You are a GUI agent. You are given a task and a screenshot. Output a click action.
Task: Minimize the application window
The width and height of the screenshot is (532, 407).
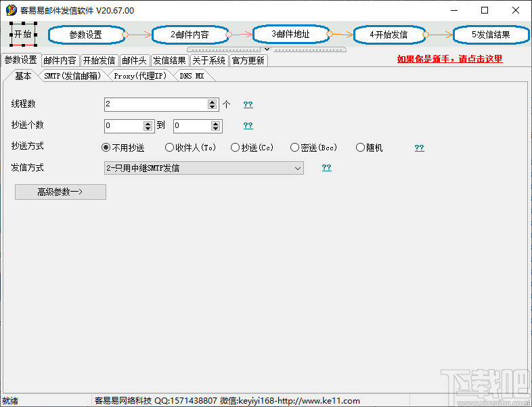click(454, 11)
